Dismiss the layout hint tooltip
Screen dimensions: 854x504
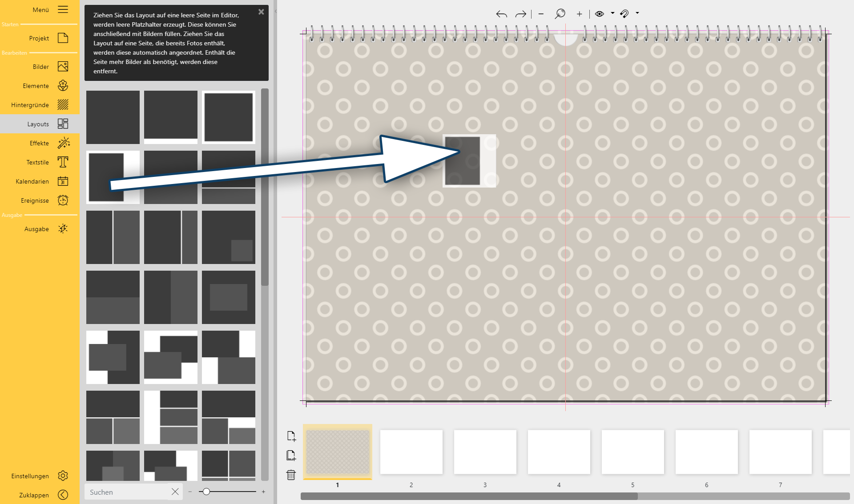coord(261,12)
